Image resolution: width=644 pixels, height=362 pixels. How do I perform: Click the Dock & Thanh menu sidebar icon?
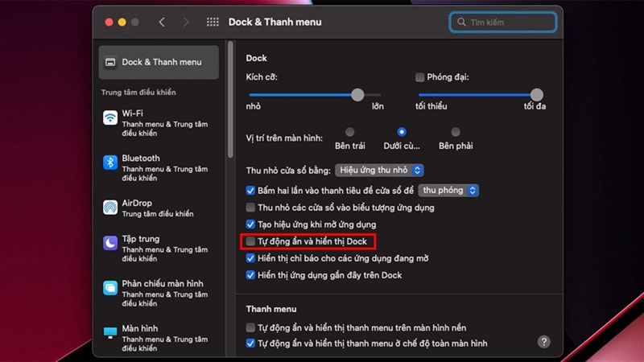point(110,63)
